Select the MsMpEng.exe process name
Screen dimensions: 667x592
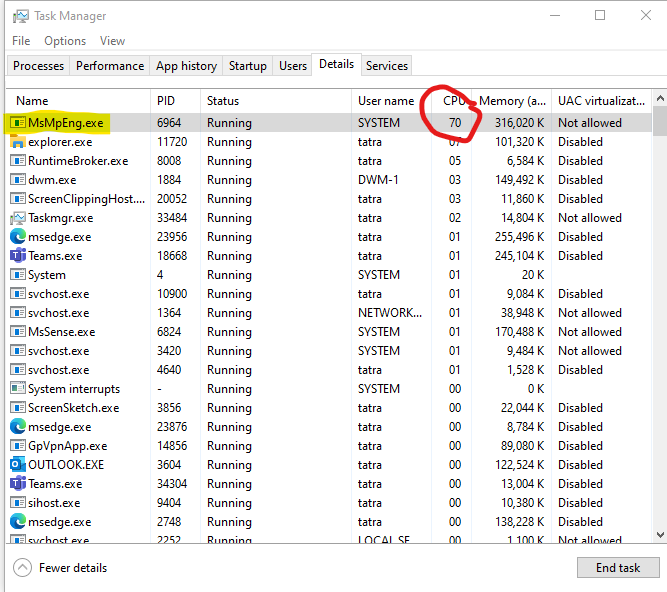tap(66, 123)
